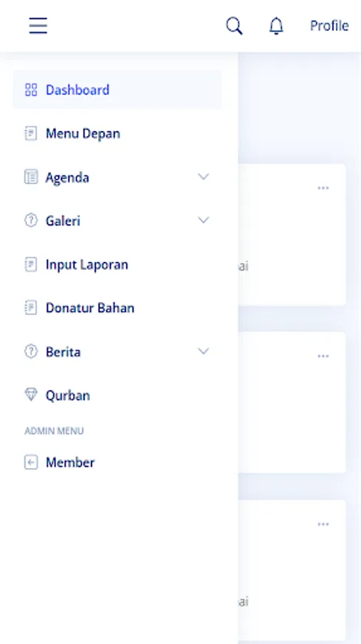Click the Galeri question-mark icon
Screen dimensions: 362x644
click(31, 220)
